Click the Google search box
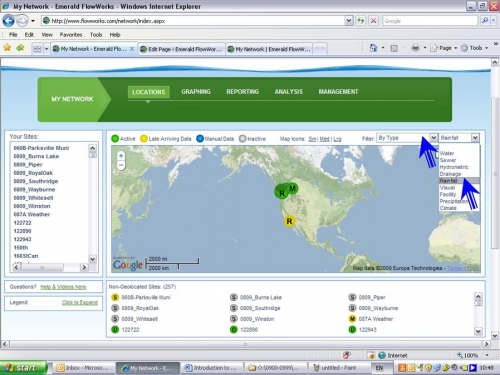The height and width of the screenshot is (375, 500). click(430, 21)
